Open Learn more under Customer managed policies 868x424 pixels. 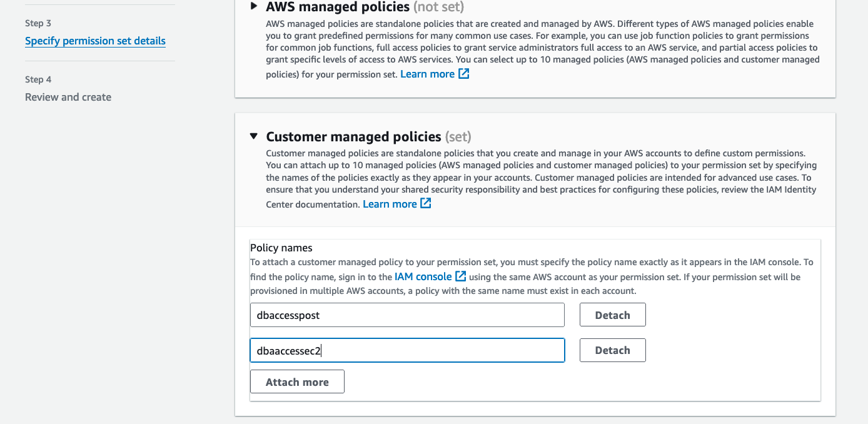pyautogui.click(x=390, y=204)
